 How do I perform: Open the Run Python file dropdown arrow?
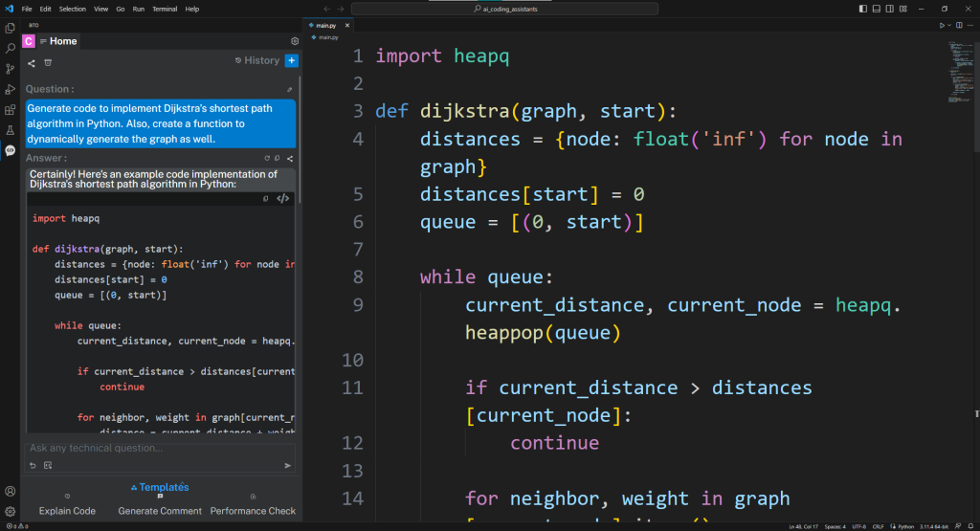tap(950, 25)
